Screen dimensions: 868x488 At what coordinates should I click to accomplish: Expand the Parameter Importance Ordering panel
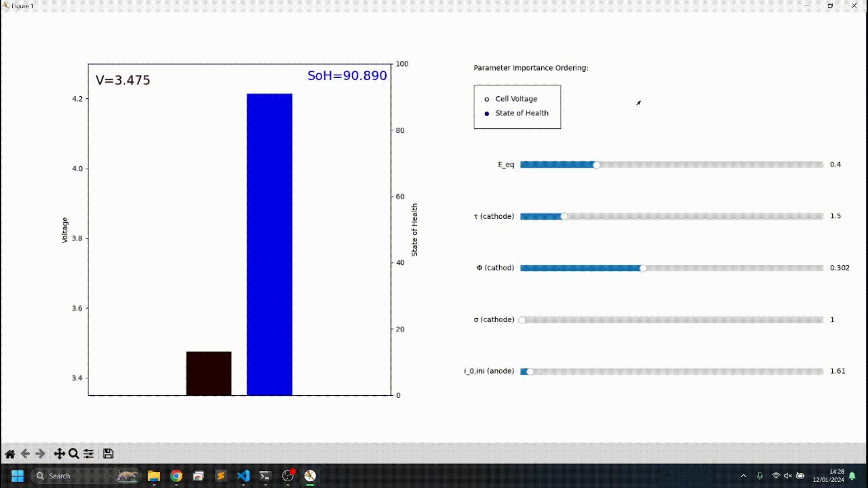pyautogui.click(x=638, y=103)
